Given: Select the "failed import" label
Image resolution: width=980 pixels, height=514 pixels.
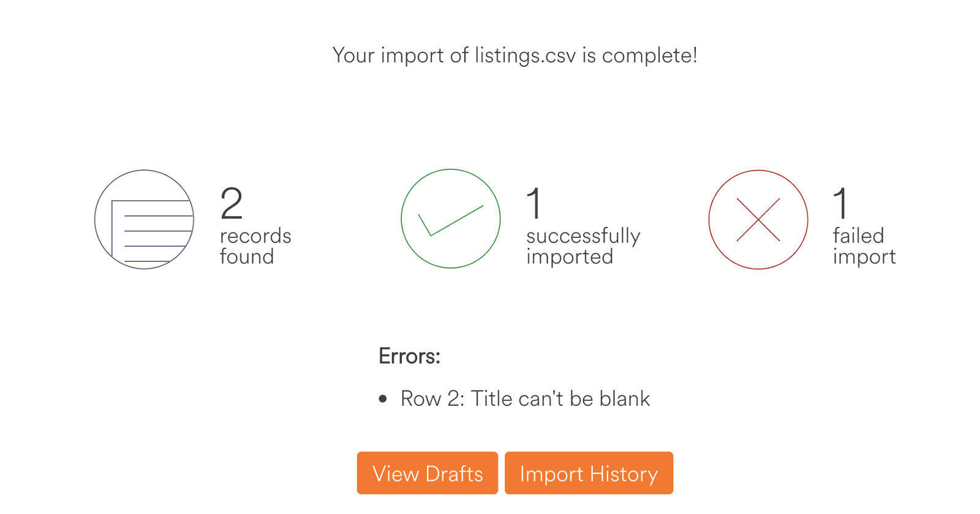Looking at the screenshot, I should [864, 246].
